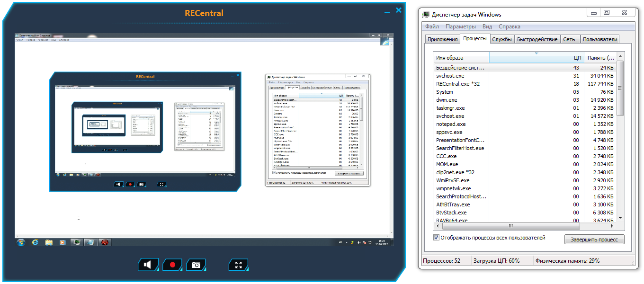Click horizontal scrollbar right arrow
The width and height of the screenshot is (644, 284).
click(x=612, y=226)
